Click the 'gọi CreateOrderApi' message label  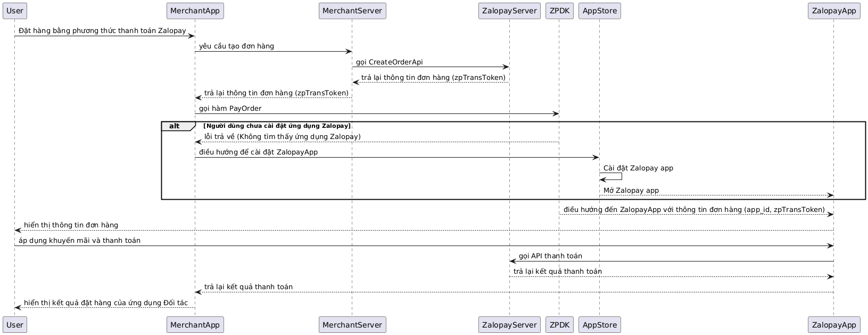pyautogui.click(x=390, y=62)
